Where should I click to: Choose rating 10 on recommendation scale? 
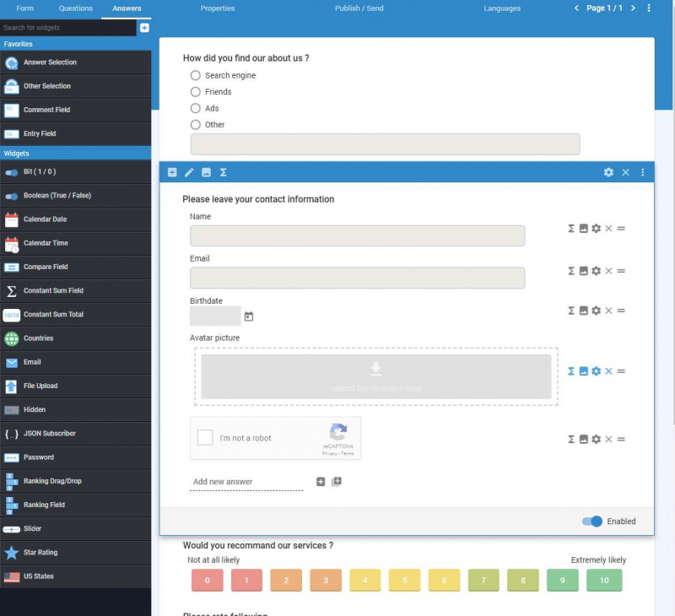pyautogui.click(x=603, y=581)
